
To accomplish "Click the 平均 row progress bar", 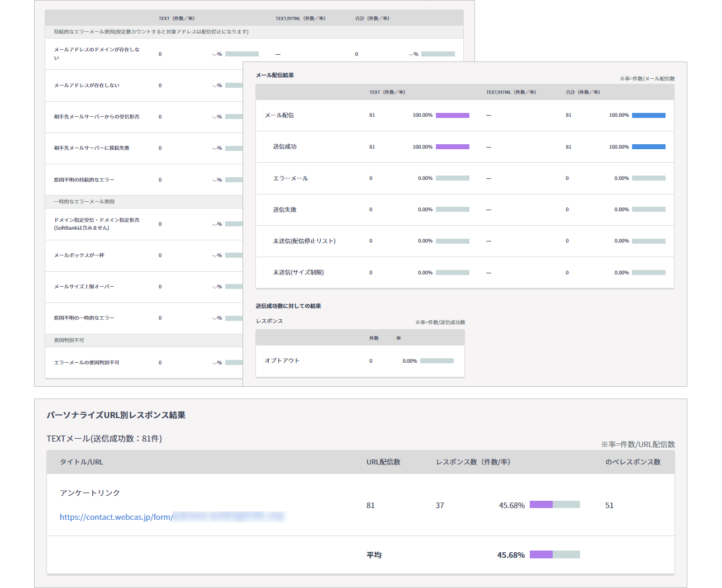I will pos(554,554).
